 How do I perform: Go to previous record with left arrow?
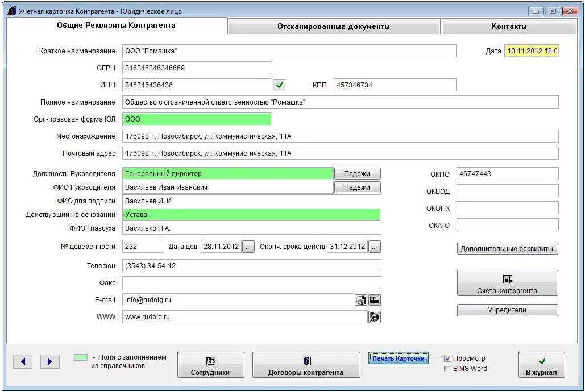(x=23, y=361)
